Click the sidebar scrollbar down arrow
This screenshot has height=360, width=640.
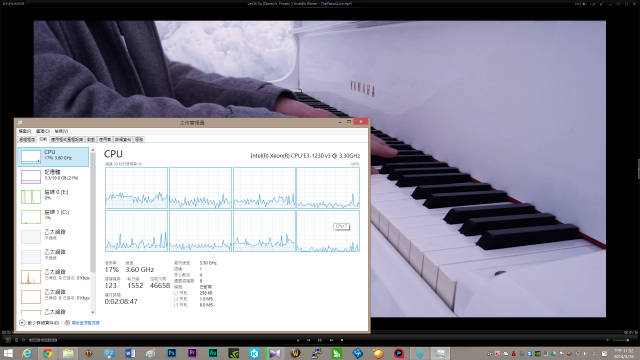coord(93,312)
